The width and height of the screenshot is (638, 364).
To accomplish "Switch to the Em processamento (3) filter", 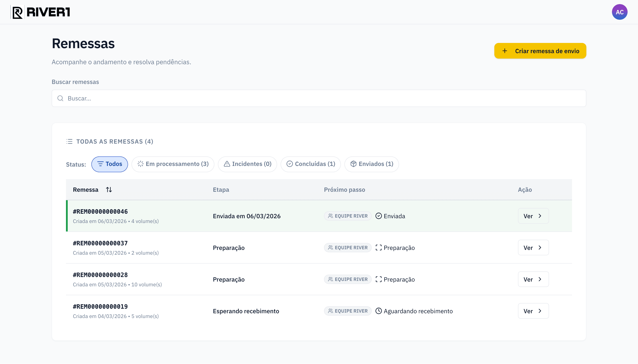I will (173, 164).
